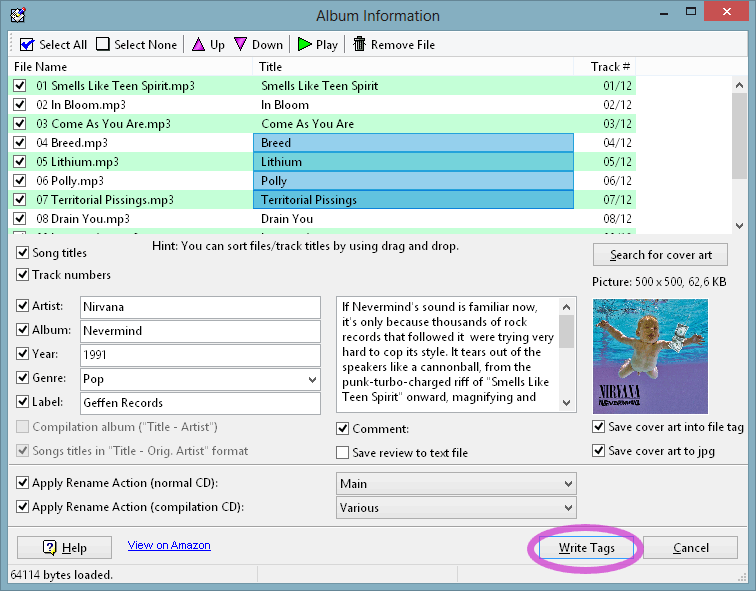The image size is (756, 591).
Task: Click the Search for cover art button
Action: [x=660, y=255]
